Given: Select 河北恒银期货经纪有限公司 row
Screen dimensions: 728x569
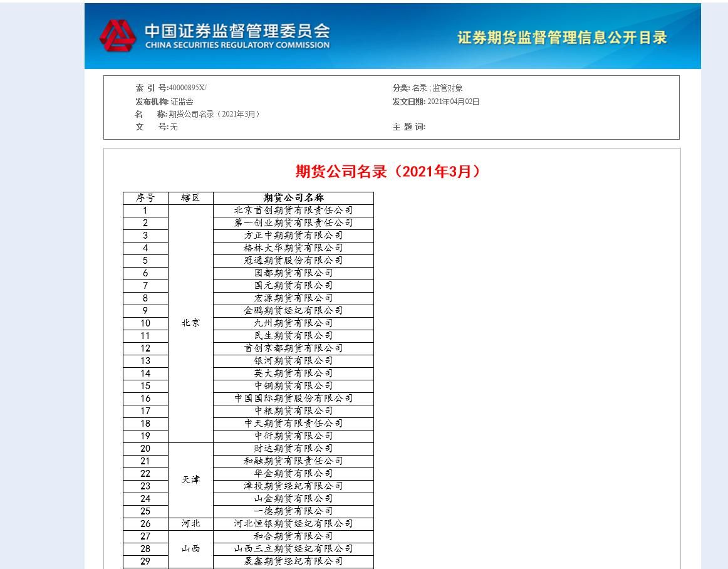Looking at the screenshot, I should [293, 524].
